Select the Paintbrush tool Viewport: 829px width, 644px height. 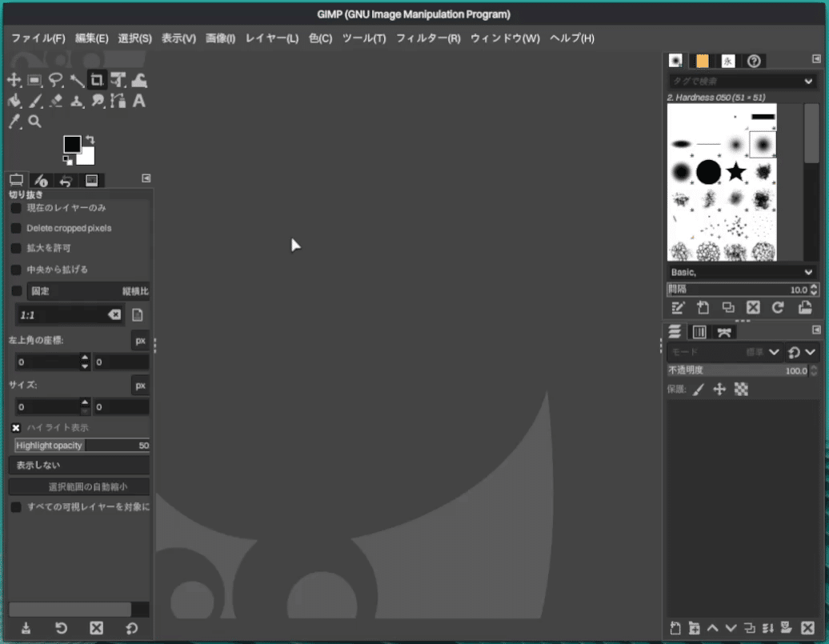pos(35,101)
